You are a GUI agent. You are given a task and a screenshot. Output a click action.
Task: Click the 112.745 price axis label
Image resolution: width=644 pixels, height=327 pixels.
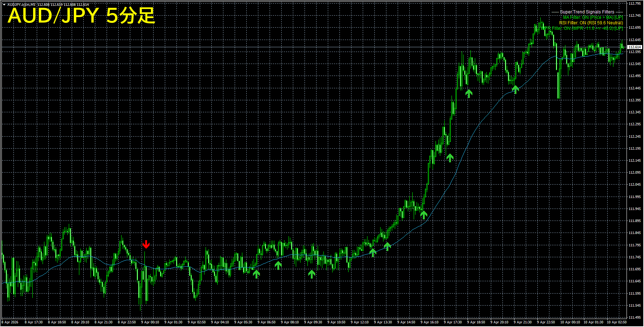635,16
